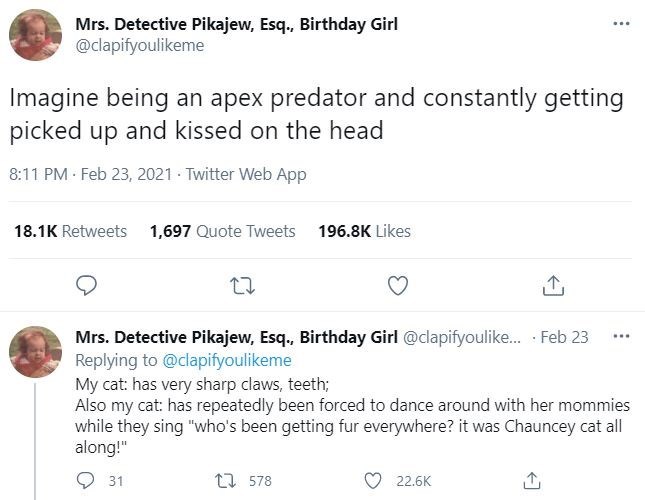Open more options on the main tweet
Viewport: 645px width, 500px height.
tap(621, 22)
